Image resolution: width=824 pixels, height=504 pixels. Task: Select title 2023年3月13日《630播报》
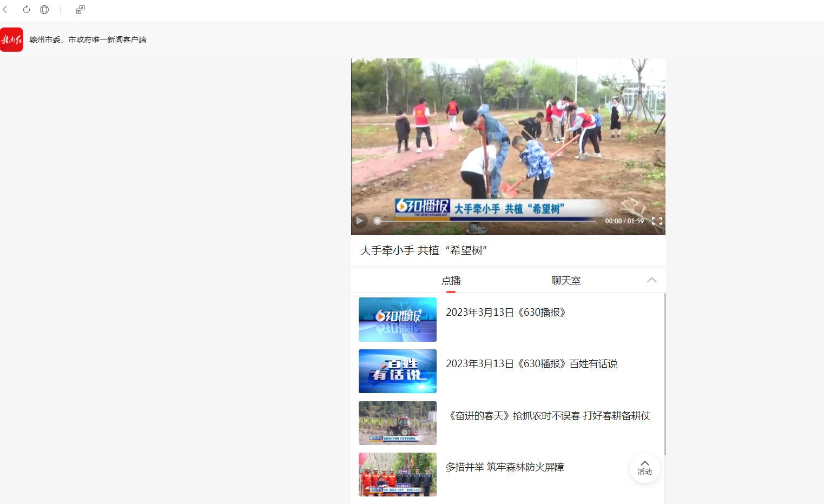click(506, 313)
